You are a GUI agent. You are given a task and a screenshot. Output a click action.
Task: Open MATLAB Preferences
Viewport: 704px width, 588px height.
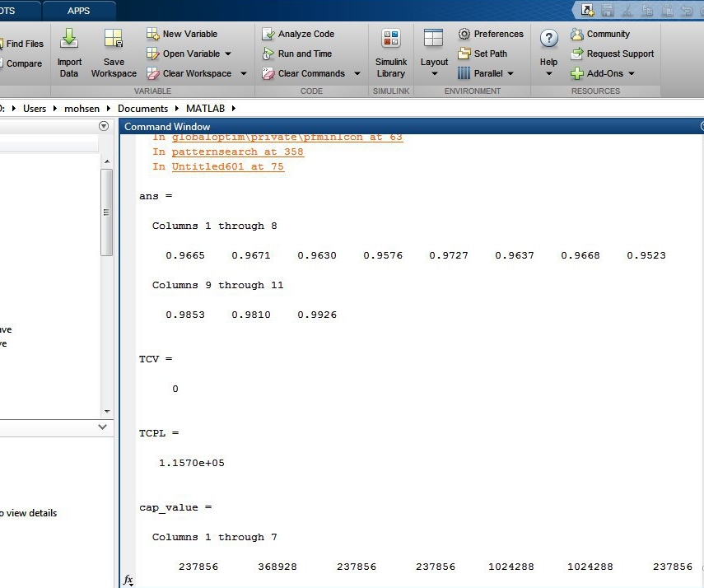tap(491, 35)
